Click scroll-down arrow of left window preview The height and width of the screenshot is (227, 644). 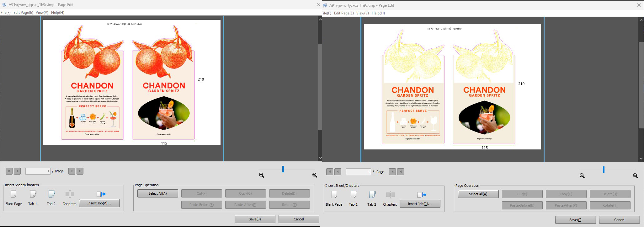click(x=320, y=158)
